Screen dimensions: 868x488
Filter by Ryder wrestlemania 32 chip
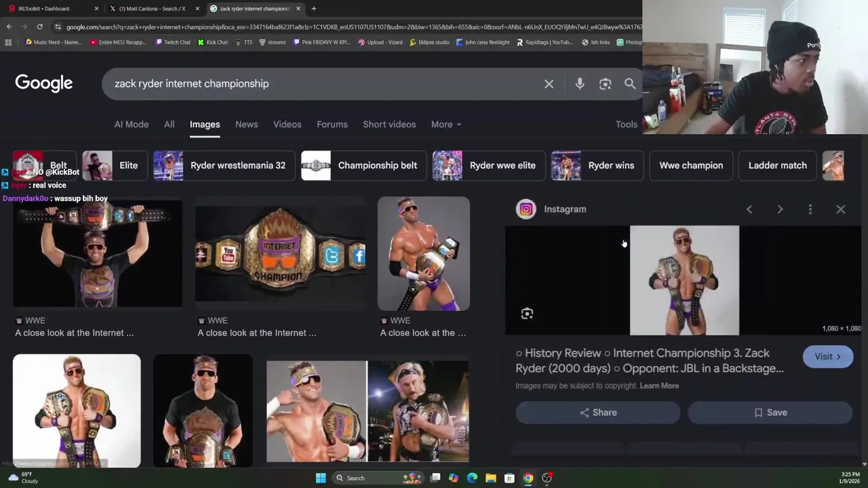[224, 165]
